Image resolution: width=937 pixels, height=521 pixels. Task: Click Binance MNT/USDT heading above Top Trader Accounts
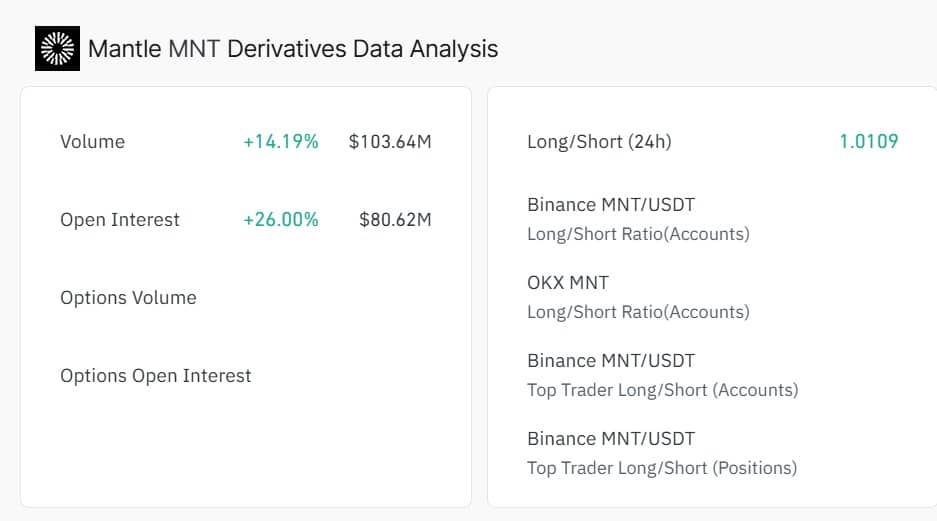pos(610,360)
